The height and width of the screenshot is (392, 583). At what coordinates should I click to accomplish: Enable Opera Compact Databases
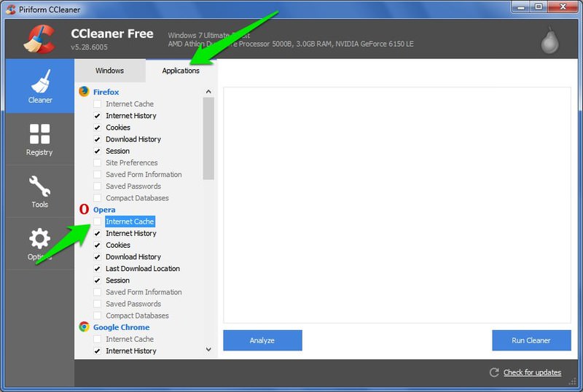97,315
